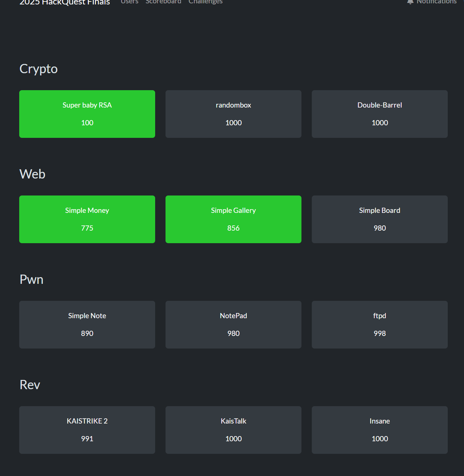Open the ftpd challenge card

tap(380, 324)
